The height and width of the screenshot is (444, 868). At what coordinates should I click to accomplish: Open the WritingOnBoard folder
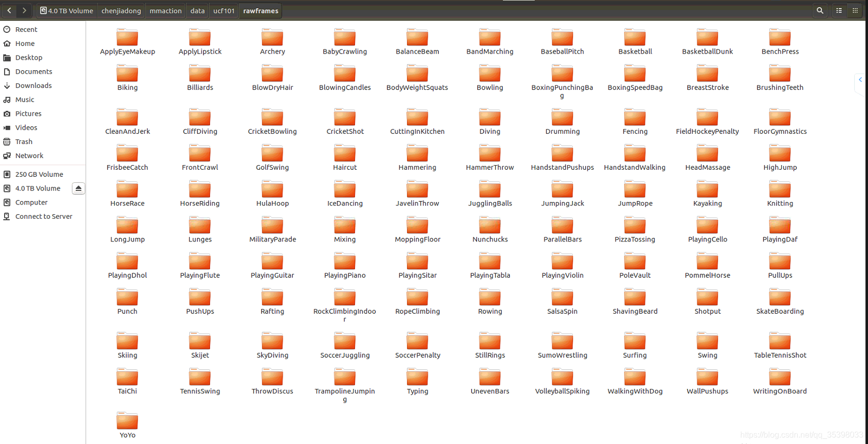click(780, 381)
